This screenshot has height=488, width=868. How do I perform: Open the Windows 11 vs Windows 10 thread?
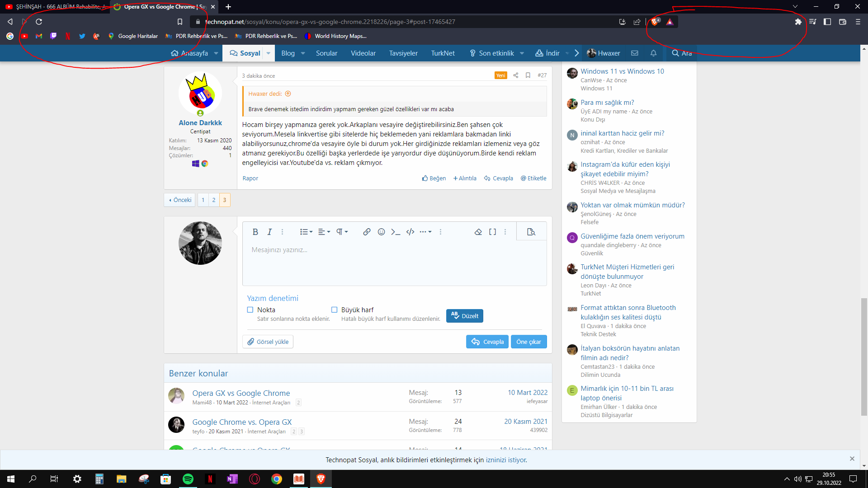point(622,71)
